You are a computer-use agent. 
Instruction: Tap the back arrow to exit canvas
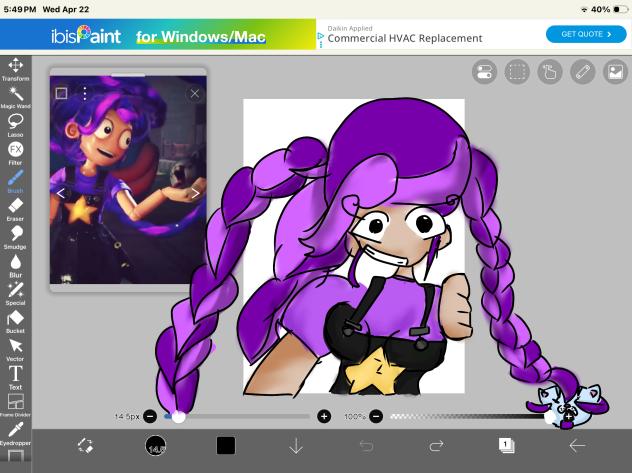[577, 446]
